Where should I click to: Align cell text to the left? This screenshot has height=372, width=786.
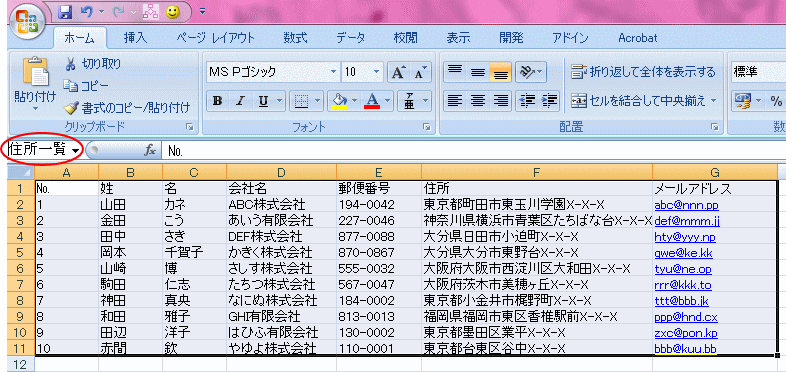455,101
